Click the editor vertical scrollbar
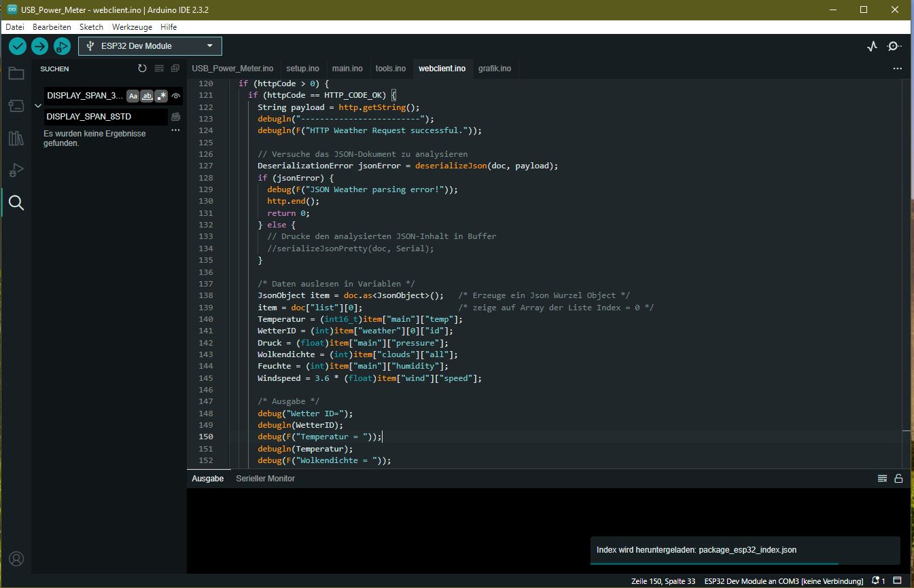 pos(907,273)
